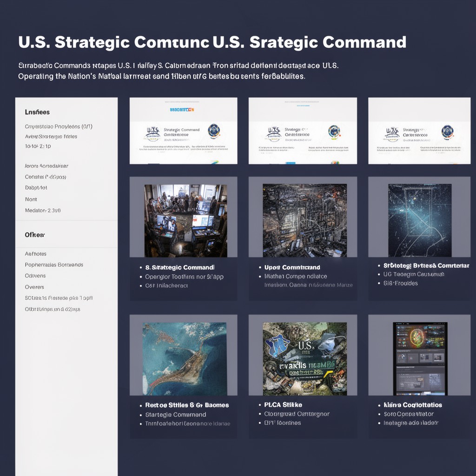Open the dark aerial city image
Viewport: 476px width, 476px height.
tap(304, 220)
